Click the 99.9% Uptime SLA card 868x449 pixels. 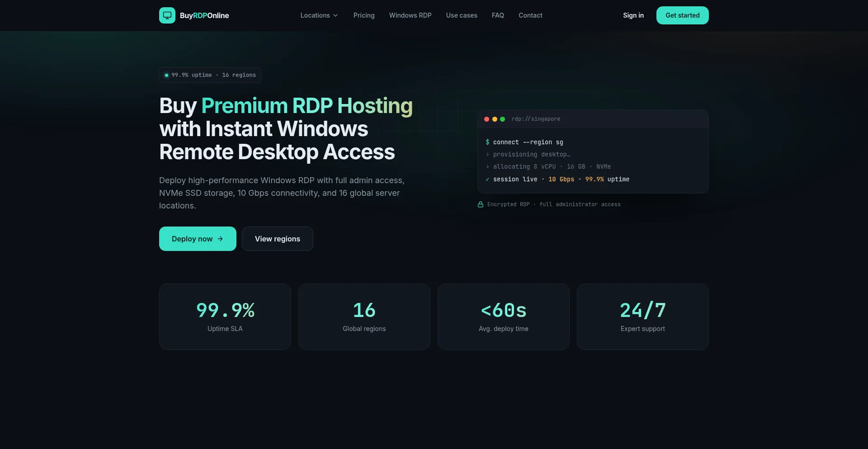[225, 317]
